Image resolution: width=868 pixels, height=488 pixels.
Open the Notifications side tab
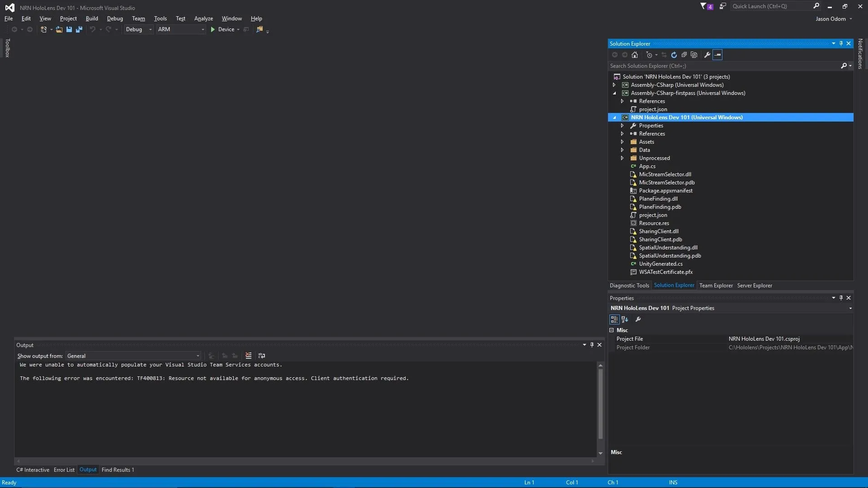click(860, 54)
